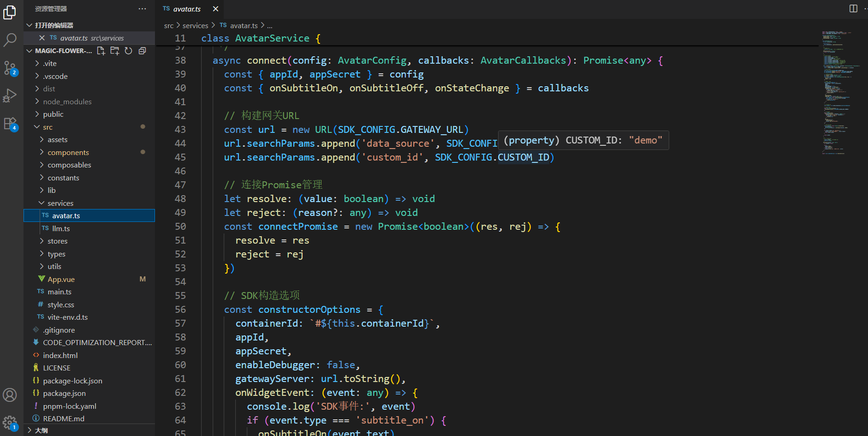
Task: Expand the stores folder
Action: (89, 241)
